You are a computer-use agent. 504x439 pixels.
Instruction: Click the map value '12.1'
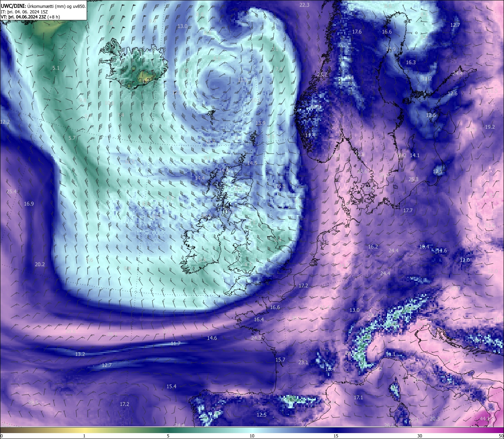[x=437, y=171]
